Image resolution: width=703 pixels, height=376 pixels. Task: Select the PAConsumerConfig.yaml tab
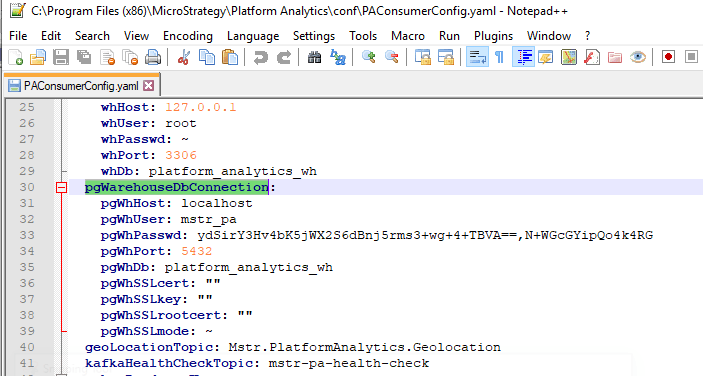tap(81, 86)
